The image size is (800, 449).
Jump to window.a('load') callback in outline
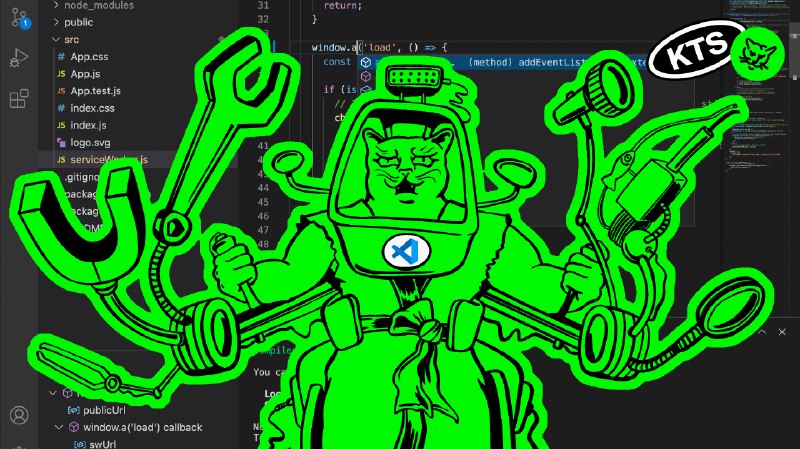click(x=143, y=428)
